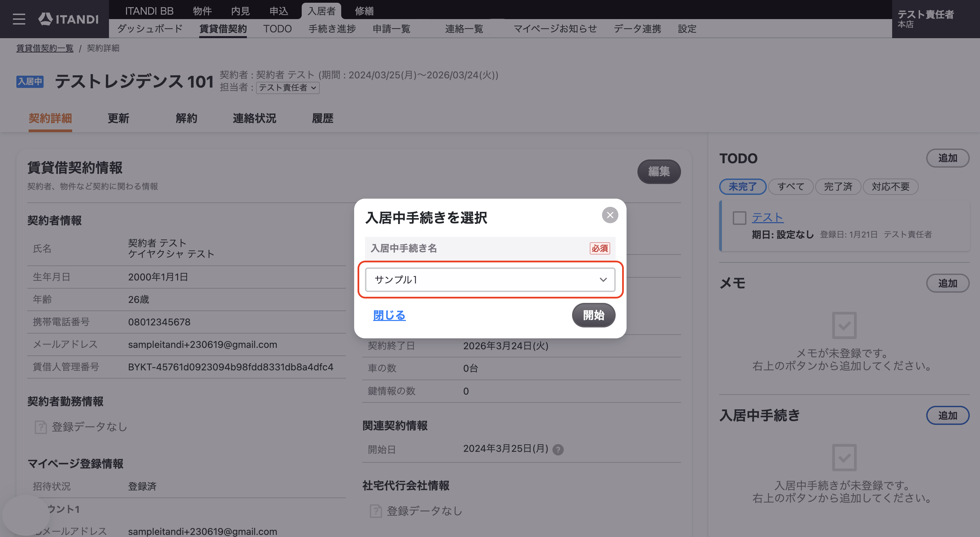
Task: Click the 生年月日 value 2000年1月1日
Action: [158, 277]
